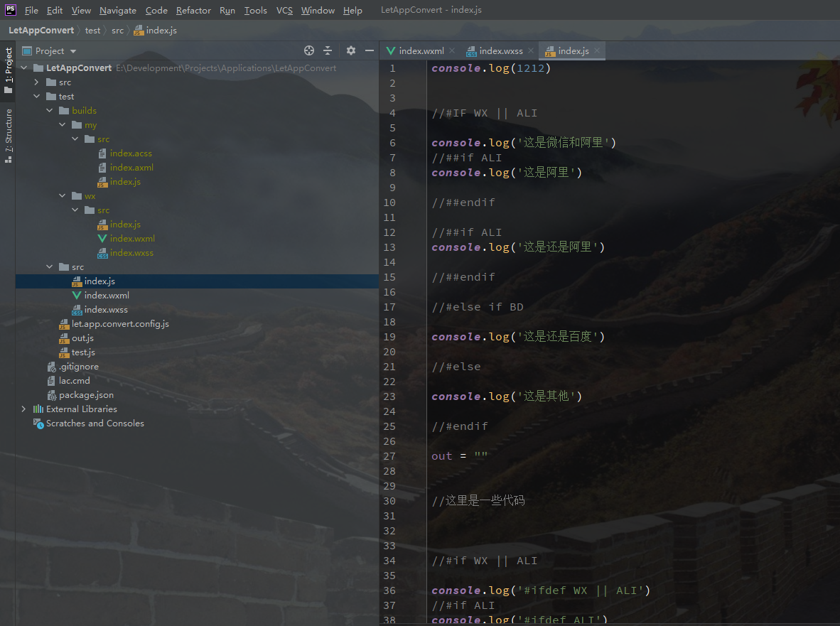Expand External Libraries node
The width and height of the screenshot is (840, 626).
pyautogui.click(x=23, y=409)
